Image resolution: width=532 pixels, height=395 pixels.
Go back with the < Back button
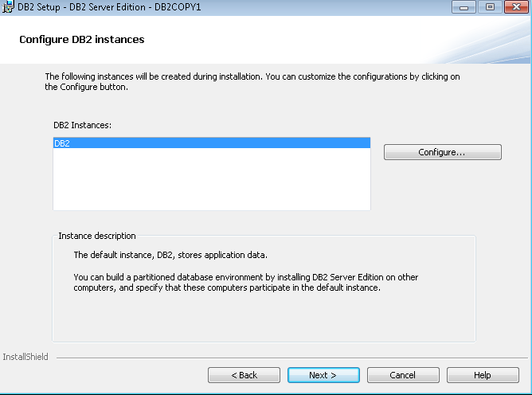244,375
